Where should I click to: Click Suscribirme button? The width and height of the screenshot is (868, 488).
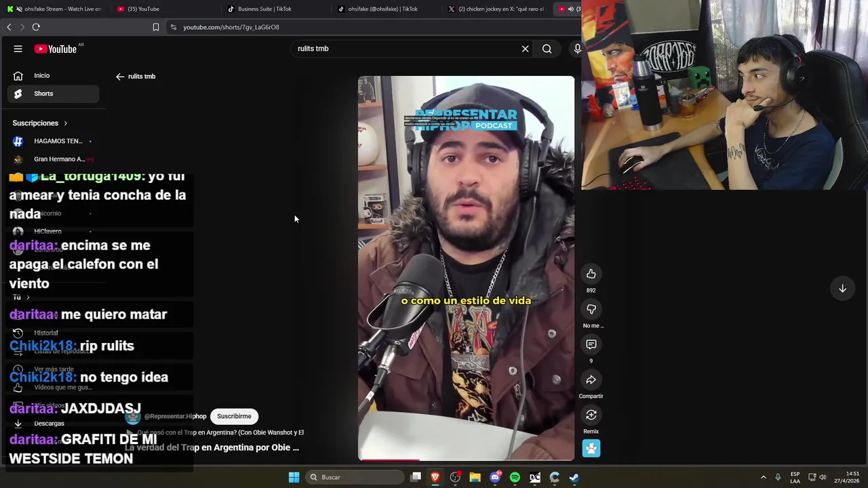[x=234, y=416]
